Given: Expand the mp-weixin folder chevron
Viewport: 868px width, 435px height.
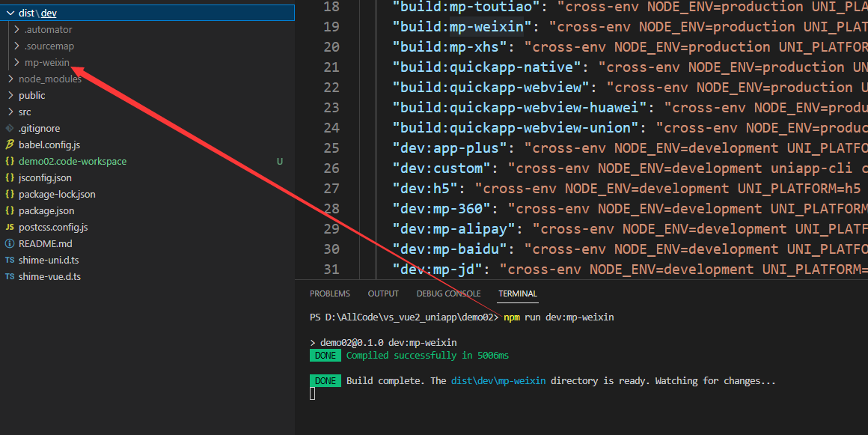Looking at the screenshot, I should [16, 63].
